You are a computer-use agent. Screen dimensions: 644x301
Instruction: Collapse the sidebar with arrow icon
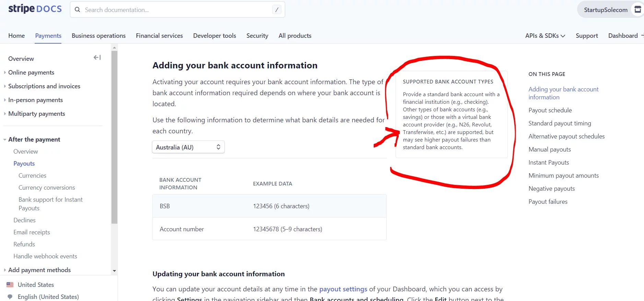click(x=97, y=57)
